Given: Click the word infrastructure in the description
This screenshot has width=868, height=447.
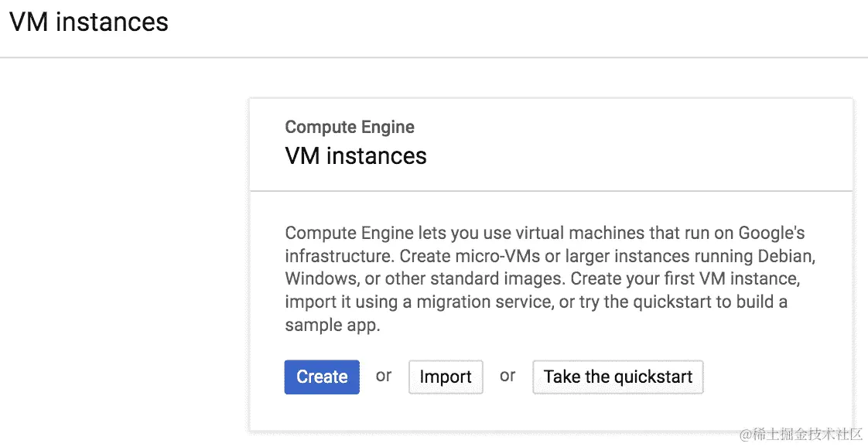Looking at the screenshot, I should coord(338,256).
